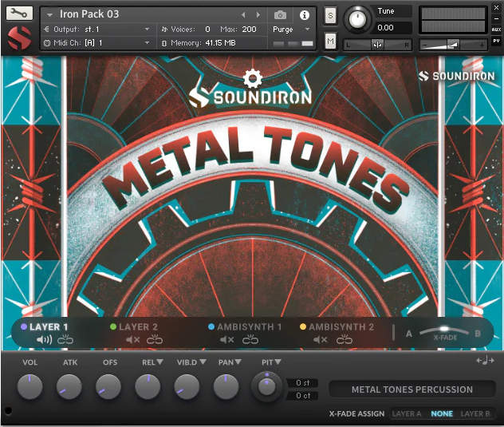Viewport: 504px width, 427px height.
Task: Adjust the instrument output volume slider
Action: click(x=454, y=45)
